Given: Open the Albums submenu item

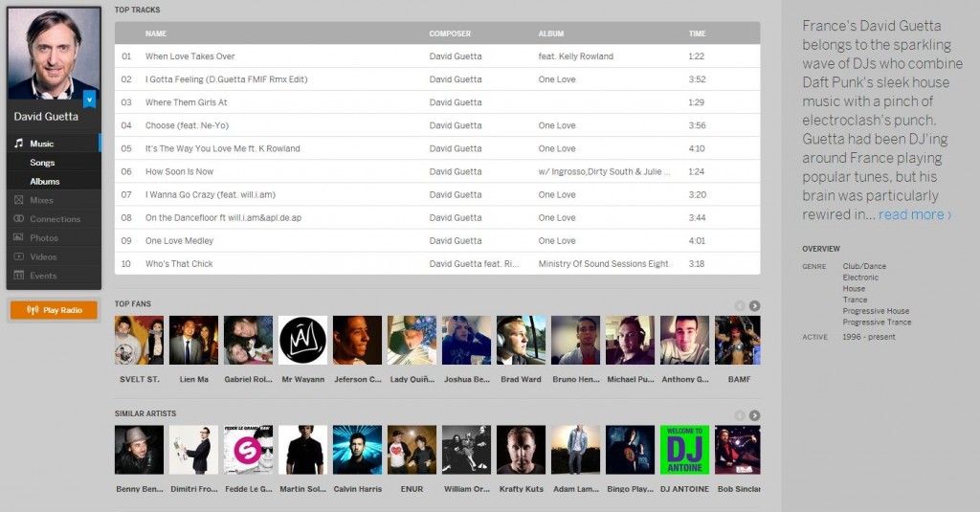Looking at the screenshot, I should coord(45,181).
